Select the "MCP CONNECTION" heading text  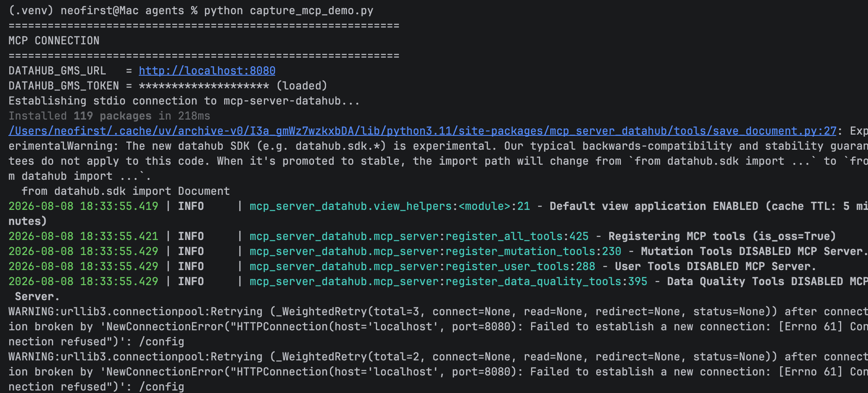coord(54,41)
